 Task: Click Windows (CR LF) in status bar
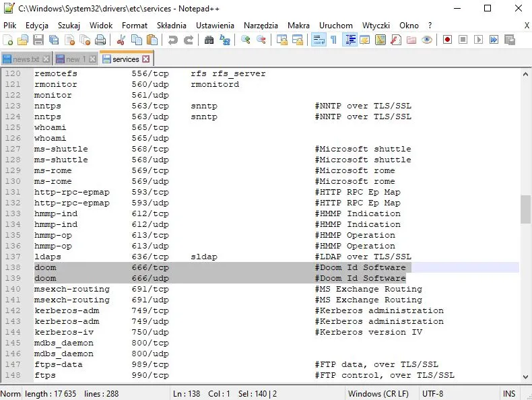[378, 393]
